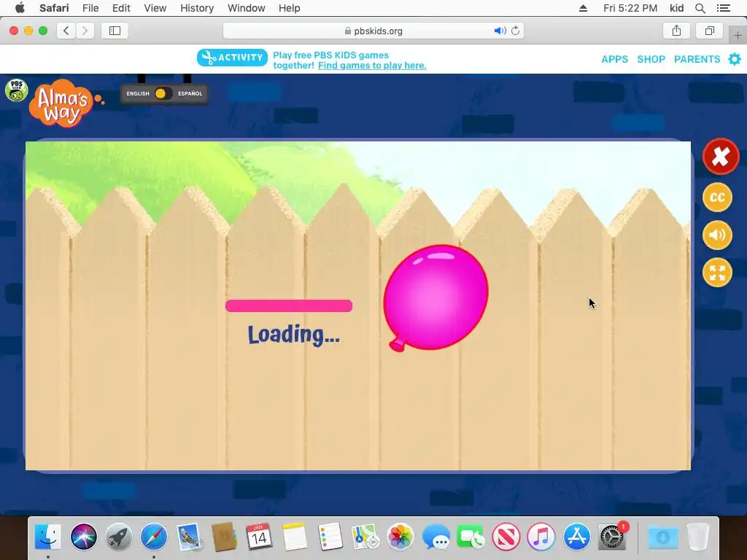Mute game sound with the orange speaker button
This screenshot has width=747, height=560.
(x=717, y=235)
